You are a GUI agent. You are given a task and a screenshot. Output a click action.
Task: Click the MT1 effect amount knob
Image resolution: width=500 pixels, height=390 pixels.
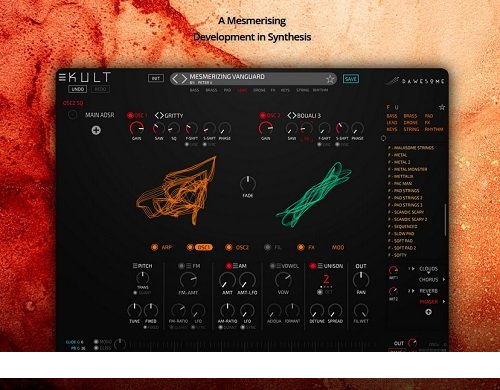pyautogui.click(x=393, y=270)
